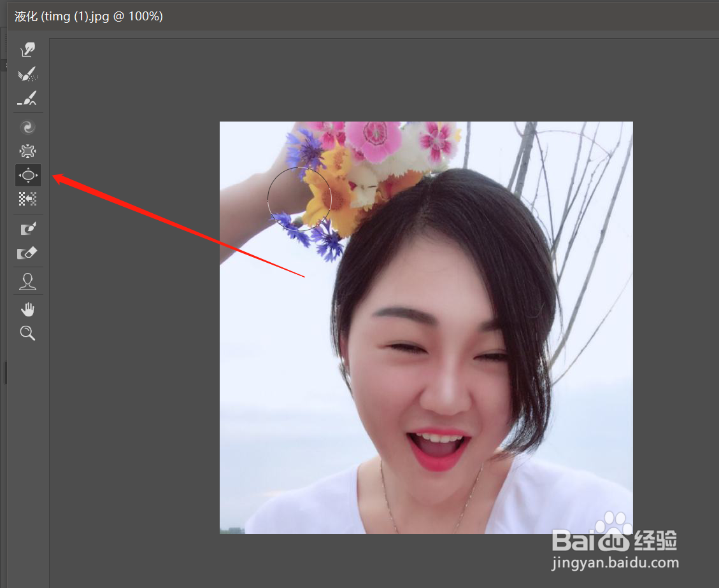Select the Reconstruct tool
Screen dimensions: 719x588
(x=28, y=74)
